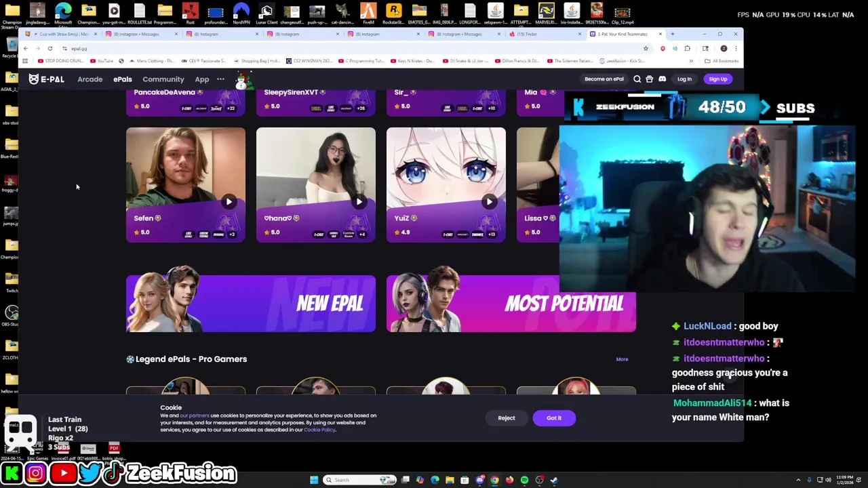Click the E-PAL logo in the header
Screen dimensions: 868x488
click(46, 79)
